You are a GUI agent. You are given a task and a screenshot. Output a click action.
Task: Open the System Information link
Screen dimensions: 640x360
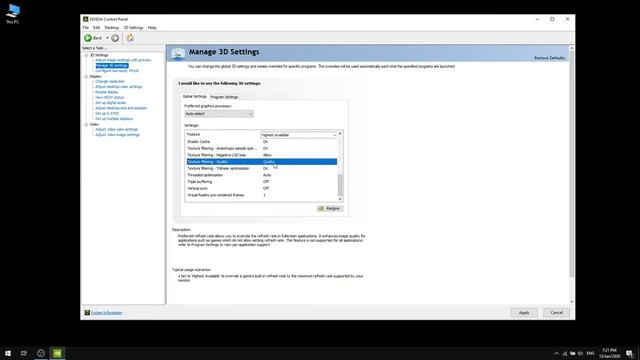coord(106,313)
